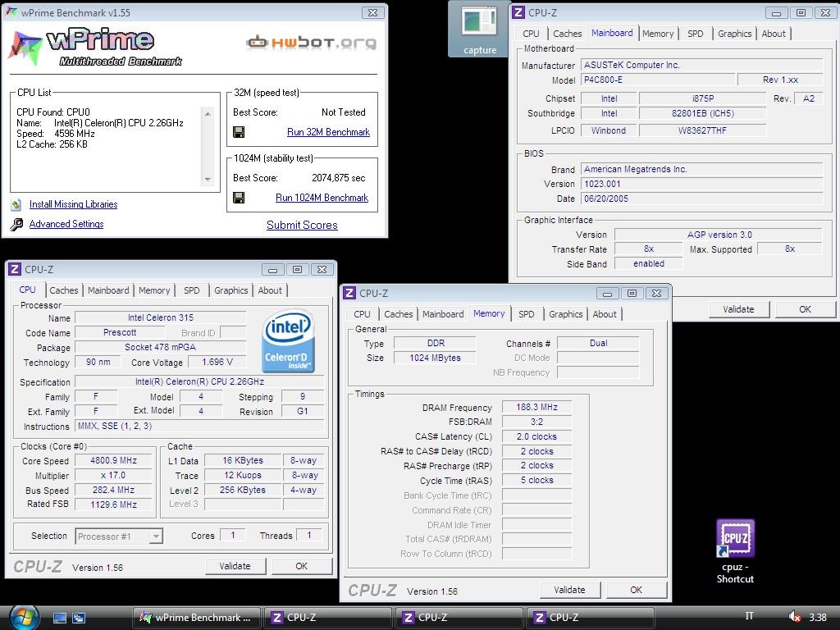Click the Submit Scores link
The width and height of the screenshot is (840, 630).
tap(302, 225)
